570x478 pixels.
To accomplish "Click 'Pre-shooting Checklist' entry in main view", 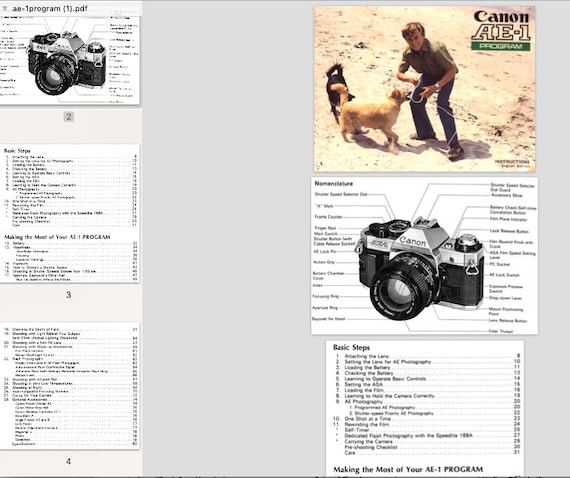I will click(371, 447).
